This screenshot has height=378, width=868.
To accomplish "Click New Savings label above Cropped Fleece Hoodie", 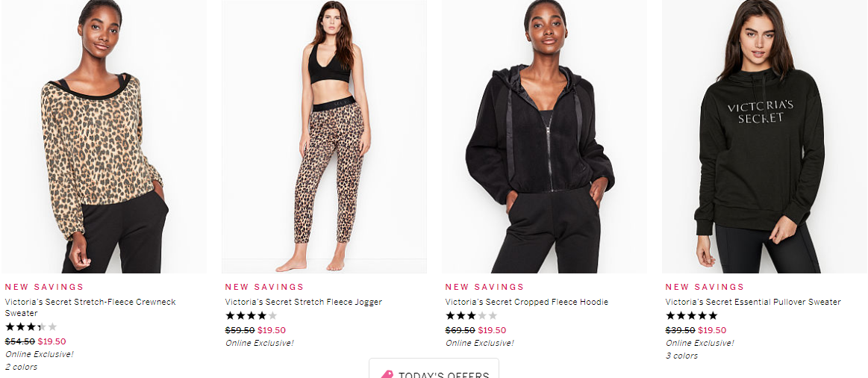I will click(484, 287).
